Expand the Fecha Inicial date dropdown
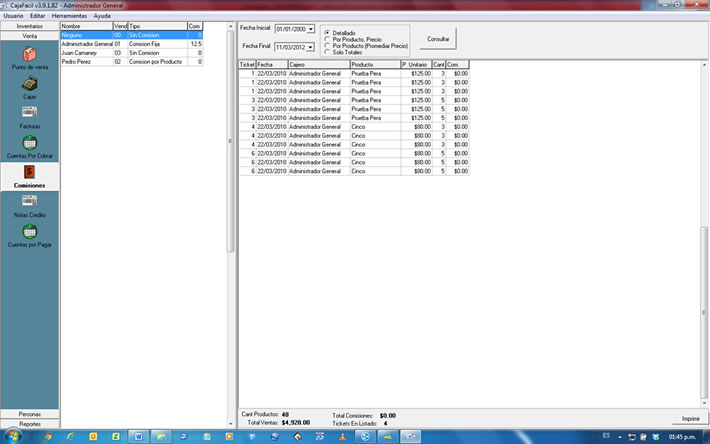This screenshot has height=444, width=710. click(x=311, y=29)
